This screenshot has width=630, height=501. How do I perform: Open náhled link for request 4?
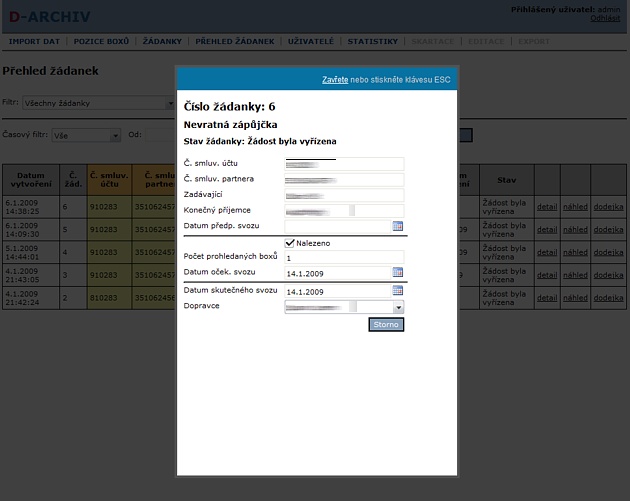pyautogui.click(x=575, y=252)
